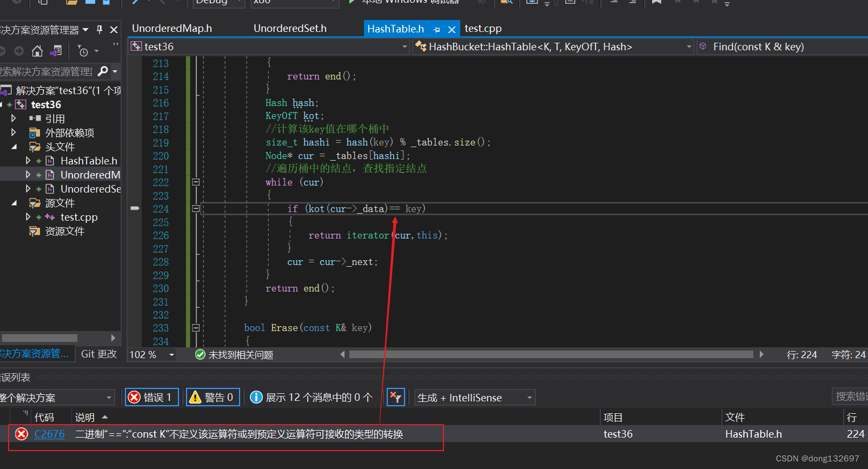Switch to the UnorderedSet.h tab
This screenshot has width=868, height=469.
290,29
